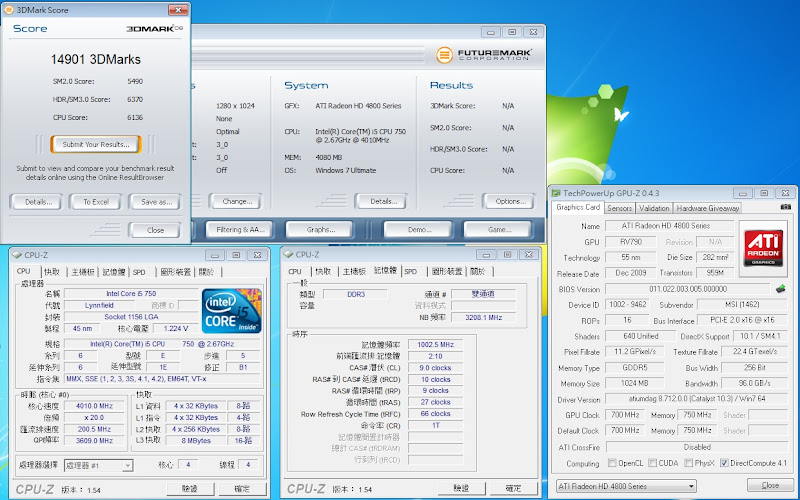Select 快取 tab in right CPU-Z window
The image size is (800, 500).
(323, 272)
